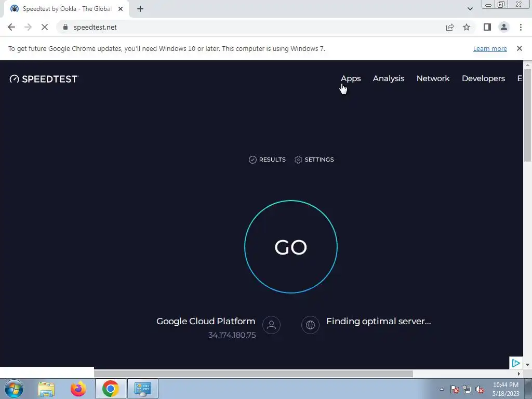Share this page icon
The height and width of the screenshot is (399, 532).
pyautogui.click(x=450, y=27)
